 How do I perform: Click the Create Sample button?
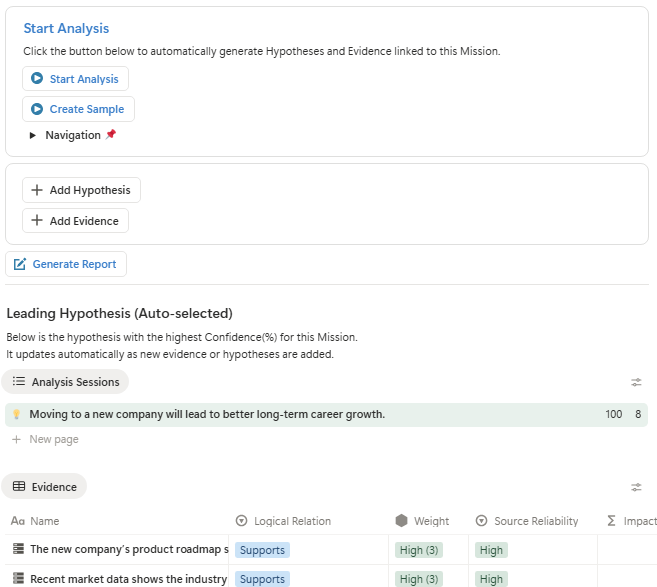78,109
